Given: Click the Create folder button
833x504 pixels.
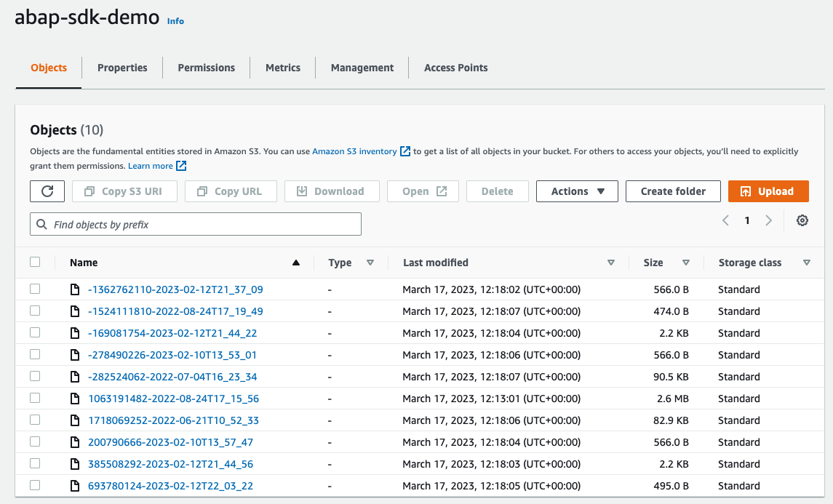Looking at the screenshot, I should pyautogui.click(x=672, y=191).
